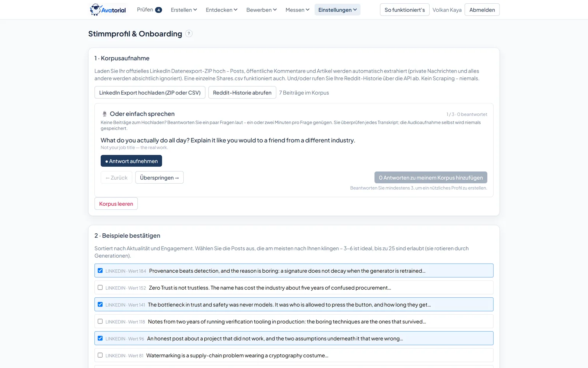Check the Zero Trust is not trustless post

100,287
